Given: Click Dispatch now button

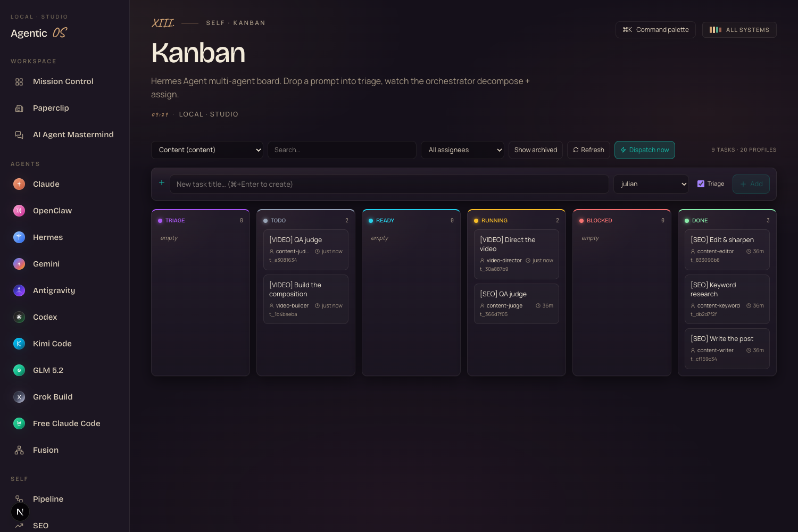Looking at the screenshot, I should click(645, 150).
